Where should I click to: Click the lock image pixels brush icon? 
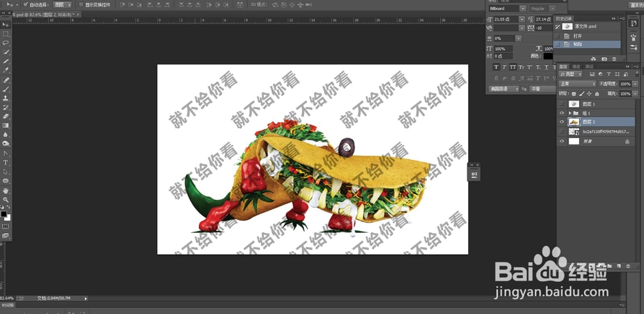[581, 94]
